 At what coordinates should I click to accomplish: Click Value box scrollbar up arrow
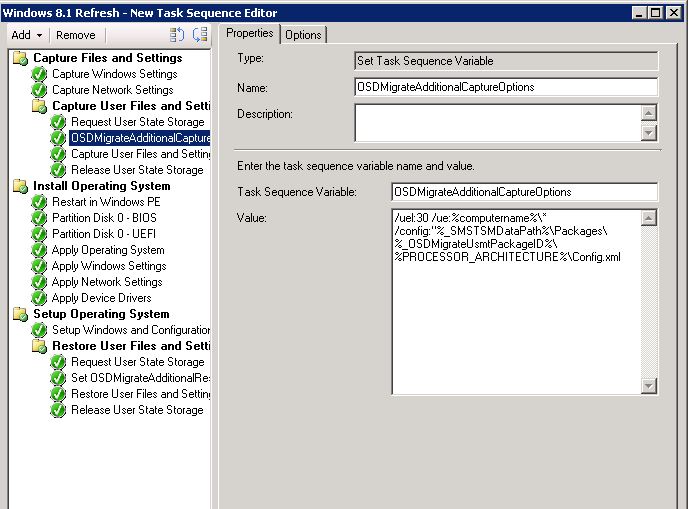click(649, 218)
